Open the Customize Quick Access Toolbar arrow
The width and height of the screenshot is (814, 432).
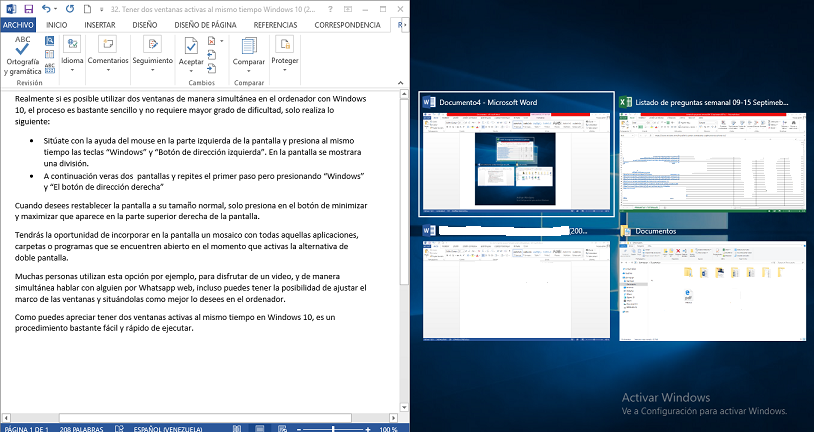101,9
